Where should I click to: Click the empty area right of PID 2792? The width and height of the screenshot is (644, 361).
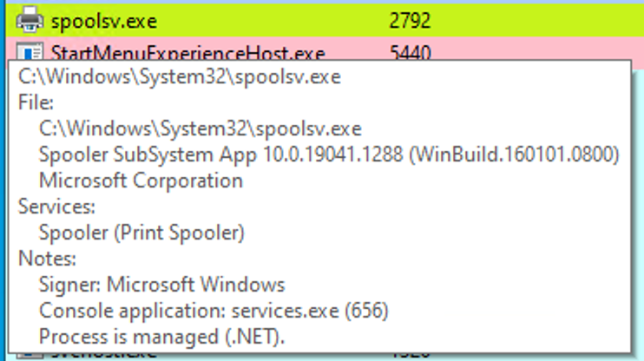click(538, 19)
